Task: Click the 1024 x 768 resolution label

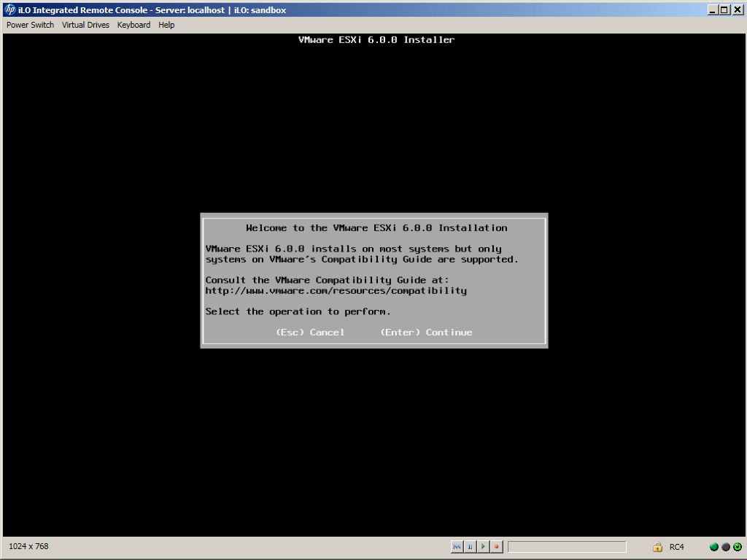Action: tap(28, 546)
